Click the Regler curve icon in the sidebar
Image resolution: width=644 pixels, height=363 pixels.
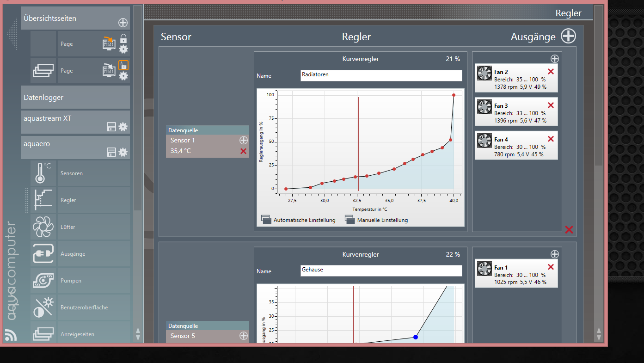pyautogui.click(x=43, y=200)
